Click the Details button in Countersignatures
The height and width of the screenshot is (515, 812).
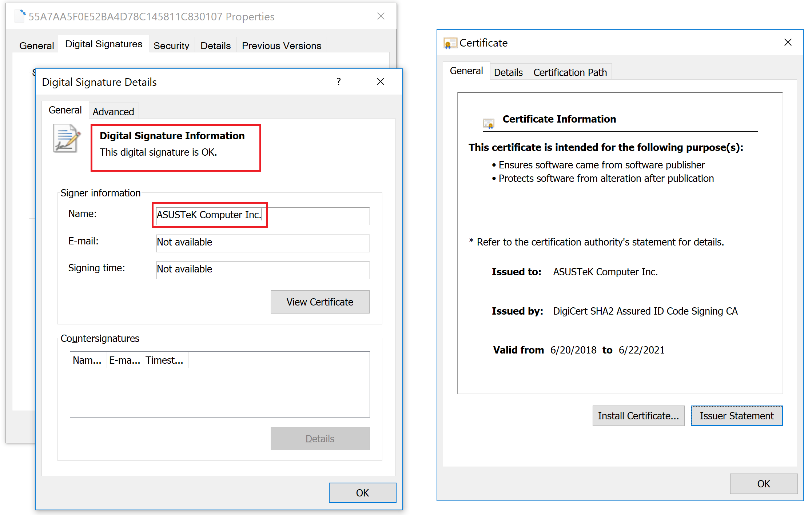pos(319,439)
